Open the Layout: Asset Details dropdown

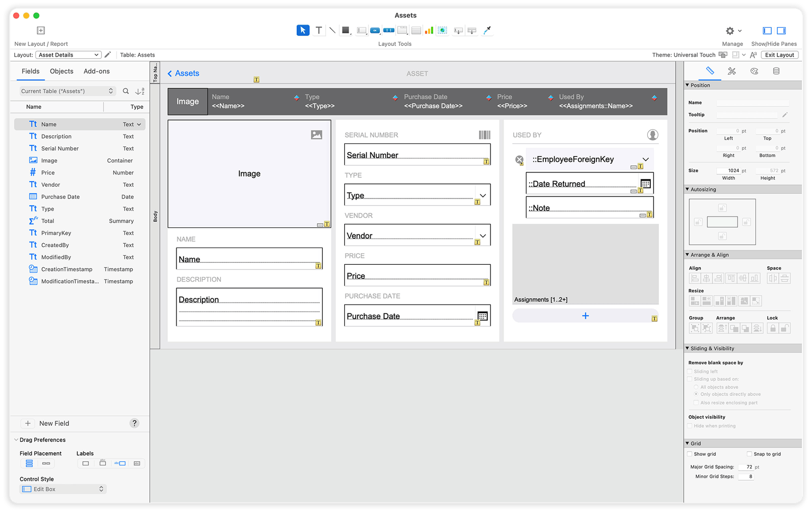68,54
